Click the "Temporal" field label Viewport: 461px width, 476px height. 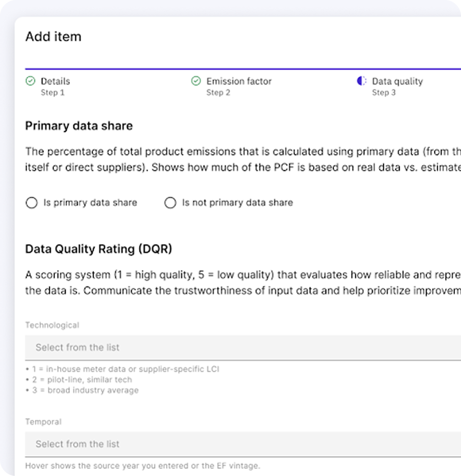[x=43, y=422]
